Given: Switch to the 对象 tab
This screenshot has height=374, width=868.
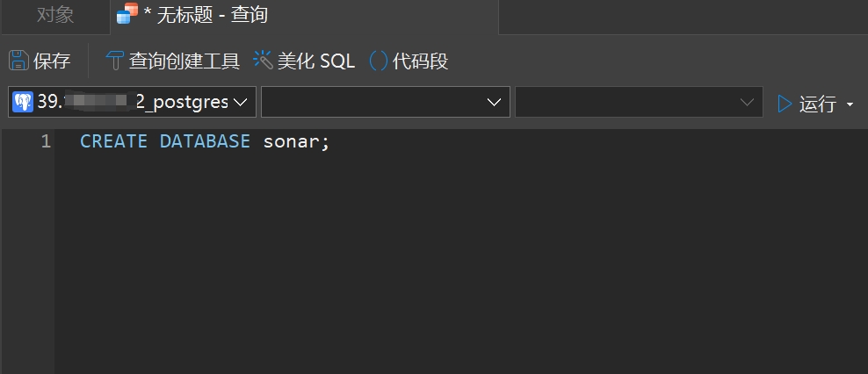Looking at the screenshot, I should coord(55,15).
